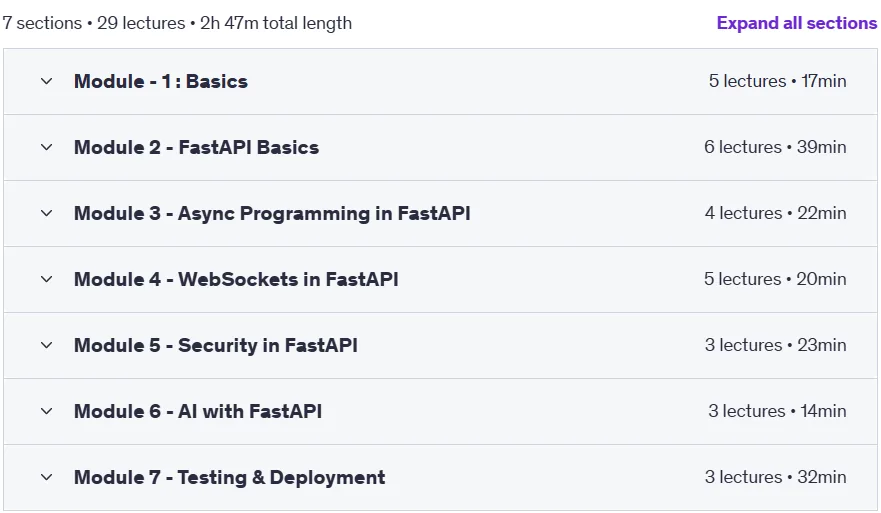The image size is (881, 513).
Task: Click the '6 lectures • 39min' text
Action: (775, 147)
